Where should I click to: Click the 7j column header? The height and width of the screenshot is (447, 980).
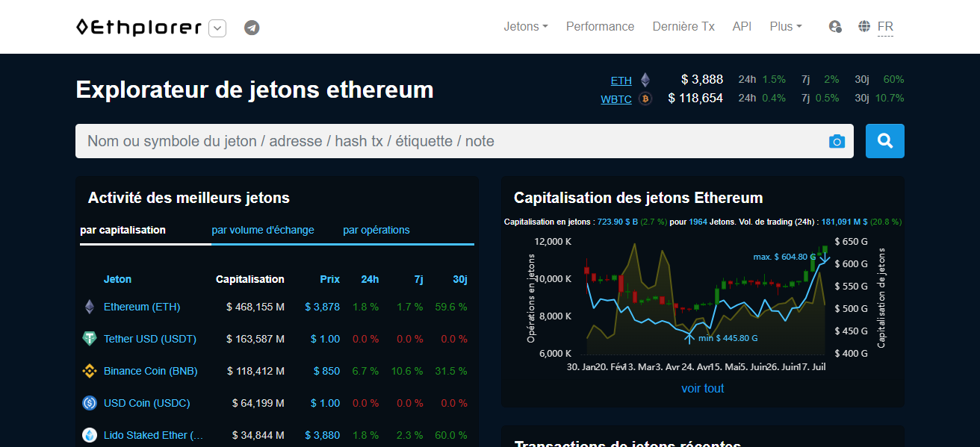click(419, 279)
